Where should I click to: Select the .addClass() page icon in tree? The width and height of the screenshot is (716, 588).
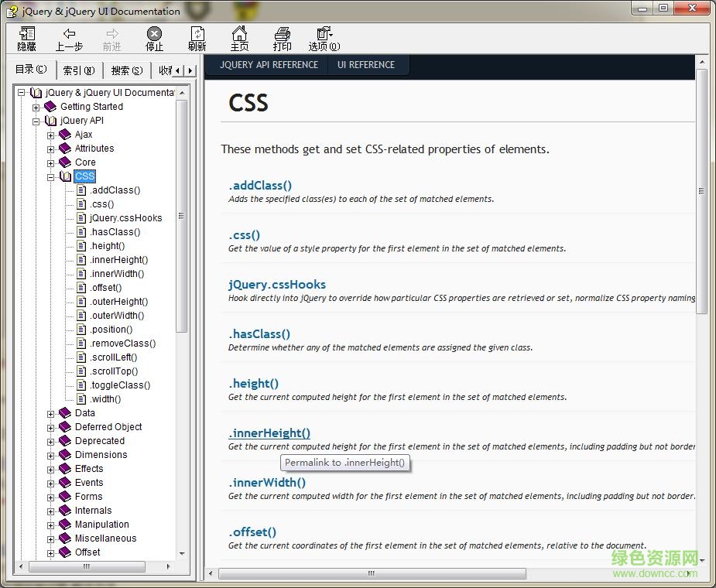coord(81,190)
